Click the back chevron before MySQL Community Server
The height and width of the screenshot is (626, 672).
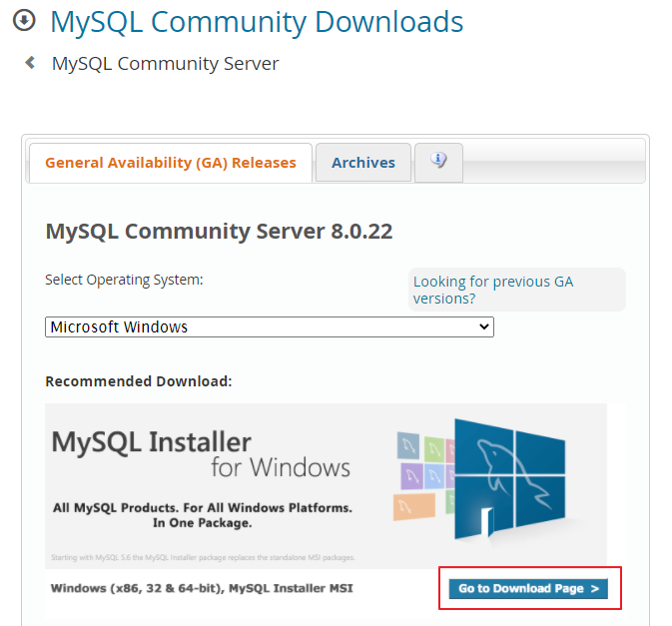pos(30,63)
